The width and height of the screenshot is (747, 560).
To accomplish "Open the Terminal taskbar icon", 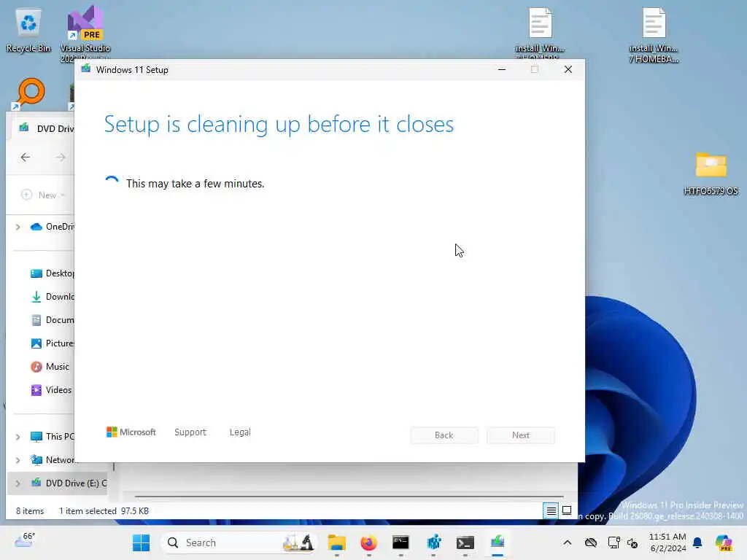I will 465,542.
